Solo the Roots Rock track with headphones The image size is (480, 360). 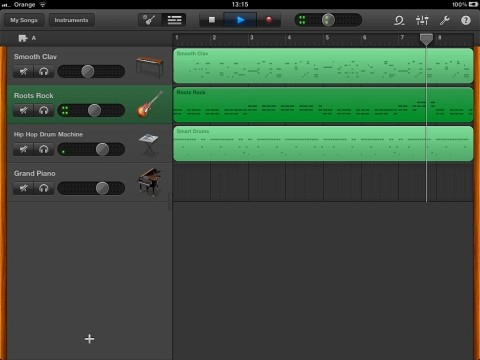tap(44, 110)
